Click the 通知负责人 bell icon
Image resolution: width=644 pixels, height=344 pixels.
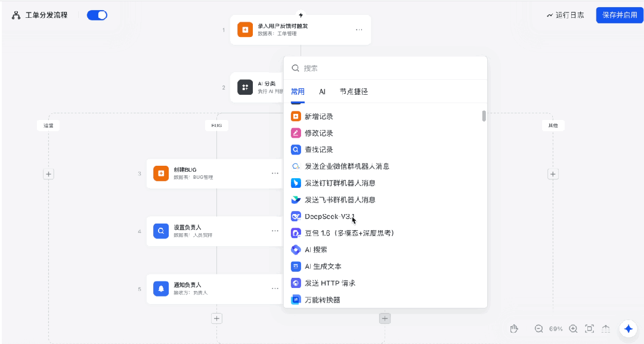coord(161,289)
